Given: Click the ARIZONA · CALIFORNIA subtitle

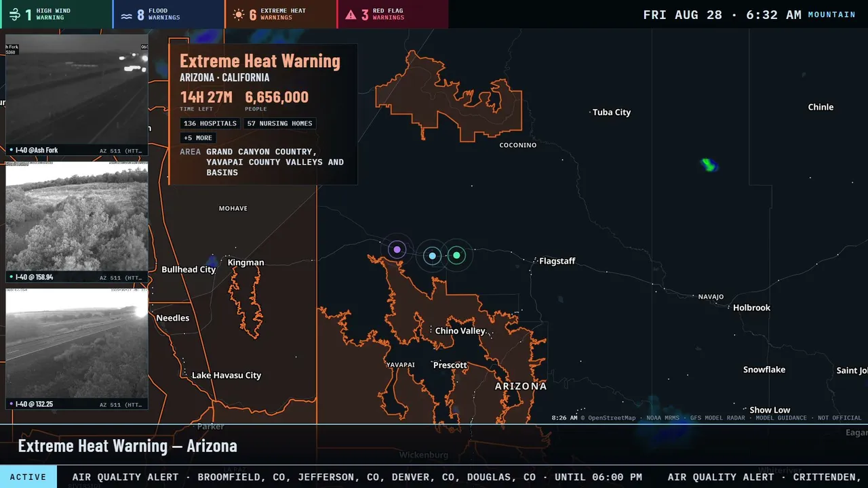Looking at the screenshot, I should (x=224, y=78).
